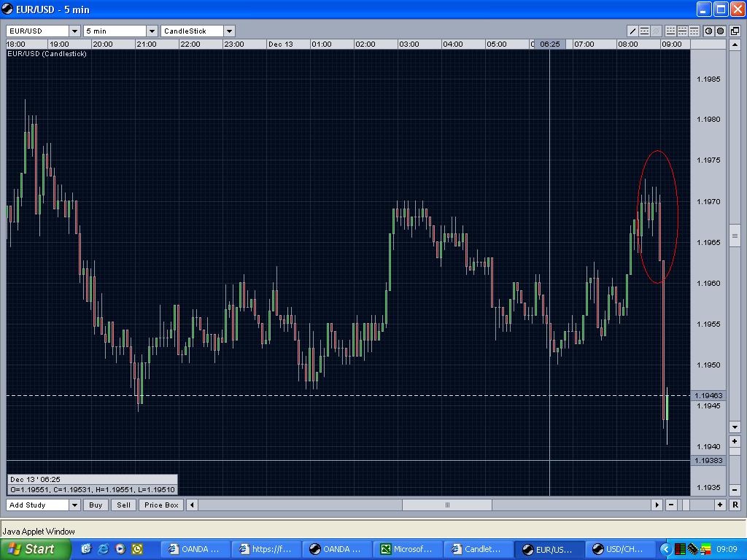The width and height of the screenshot is (747, 560).
Task: Click the left arrow of the time scrollbar
Action: click(x=192, y=505)
